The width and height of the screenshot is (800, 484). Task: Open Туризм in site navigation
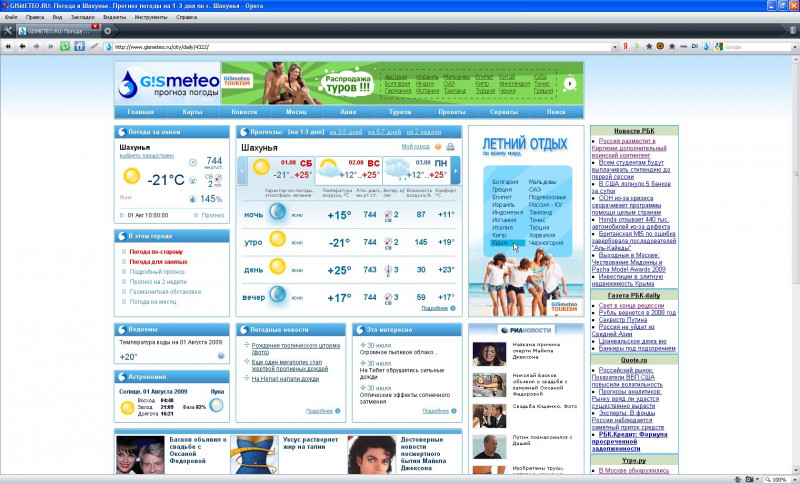click(x=400, y=112)
